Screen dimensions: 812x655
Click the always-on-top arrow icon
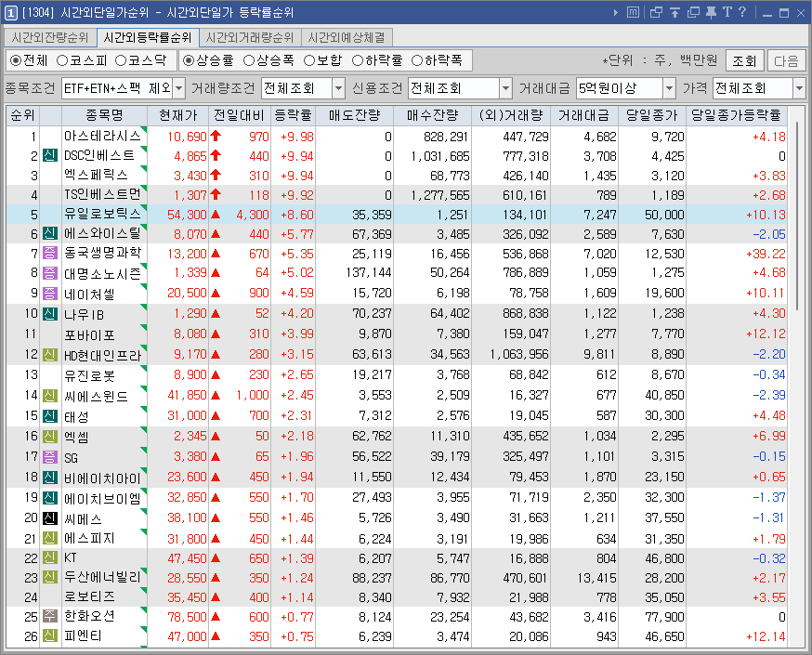(x=674, y=12)
